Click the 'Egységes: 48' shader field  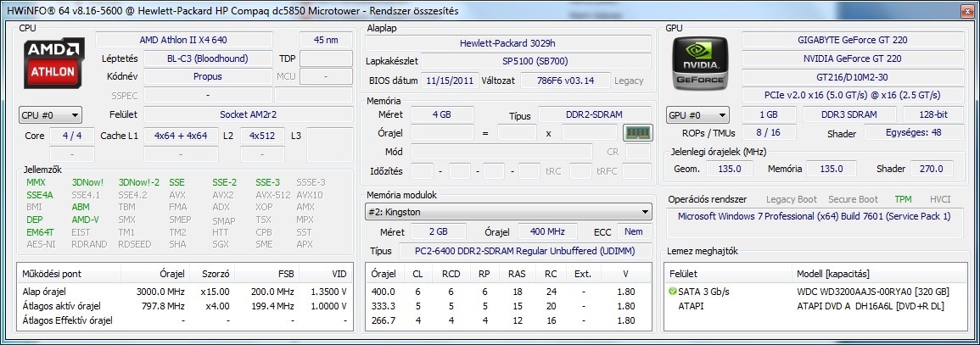(x=914, y=132)
